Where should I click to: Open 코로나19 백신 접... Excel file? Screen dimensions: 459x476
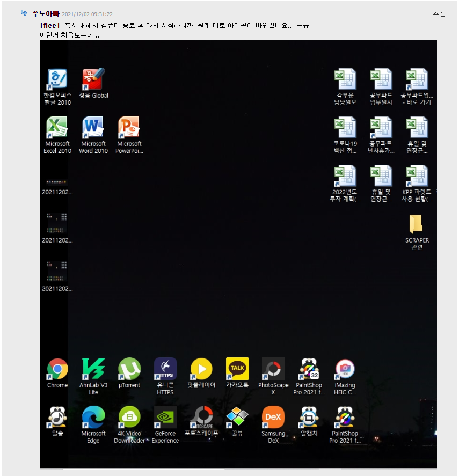[345, 135]
